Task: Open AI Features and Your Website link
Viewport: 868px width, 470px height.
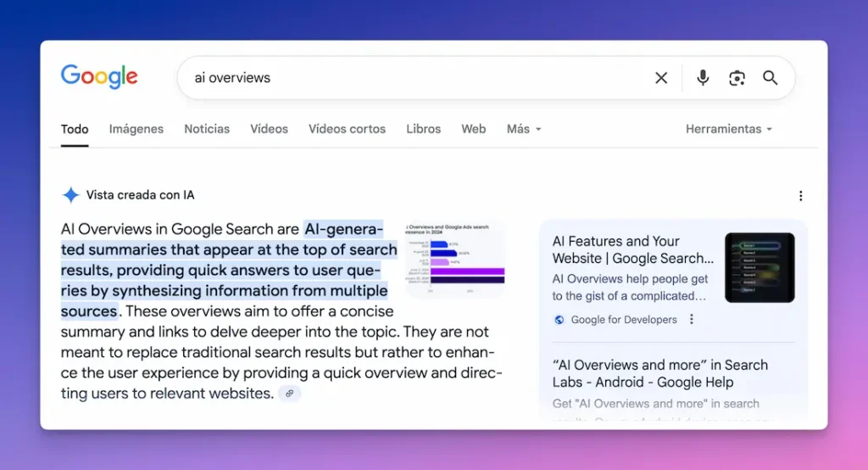Action: (632, 249)
